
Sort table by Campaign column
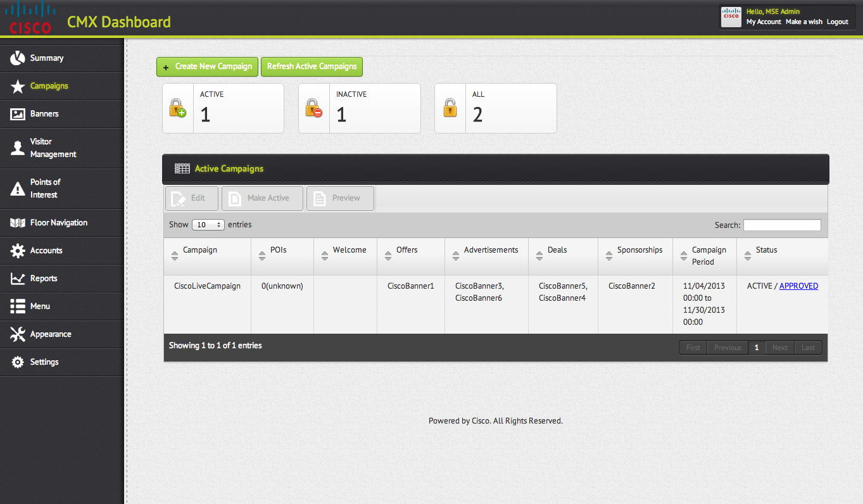(x=199, y=250)
